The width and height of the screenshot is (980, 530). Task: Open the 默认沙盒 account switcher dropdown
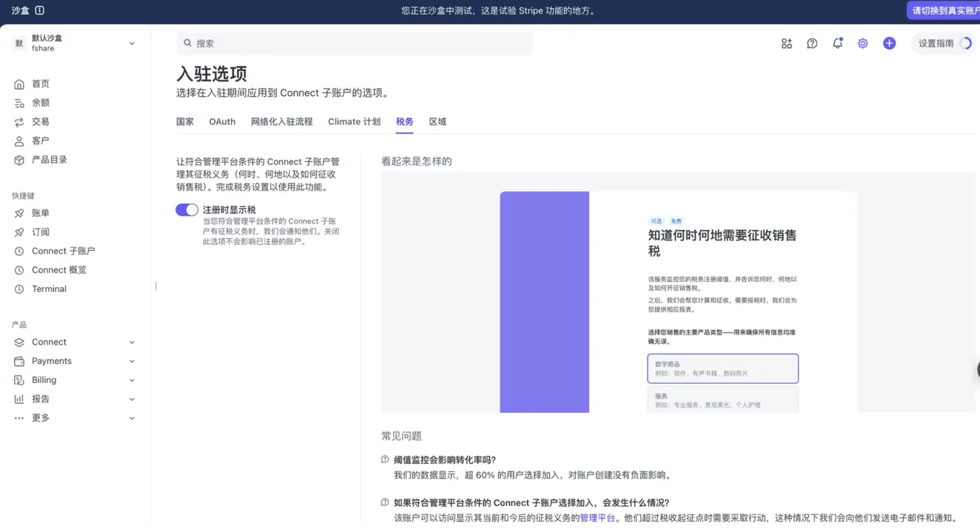point(74,43)
